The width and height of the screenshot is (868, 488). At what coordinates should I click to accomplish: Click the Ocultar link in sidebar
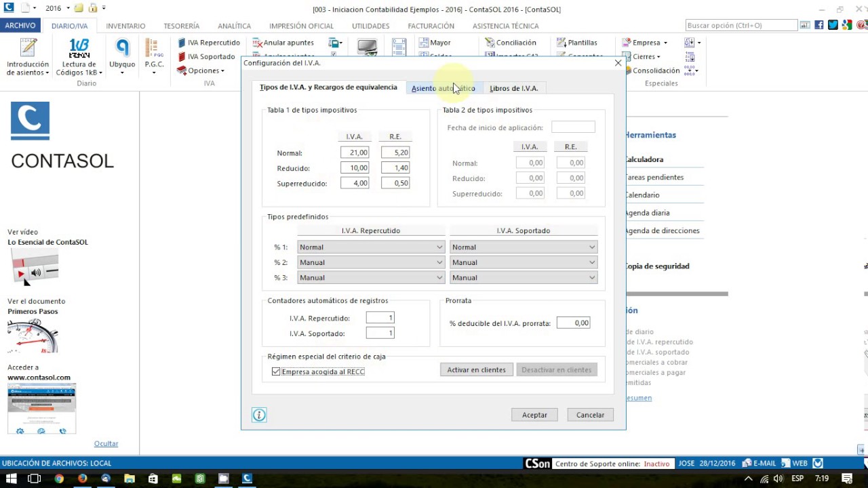[x=106, y=444]
